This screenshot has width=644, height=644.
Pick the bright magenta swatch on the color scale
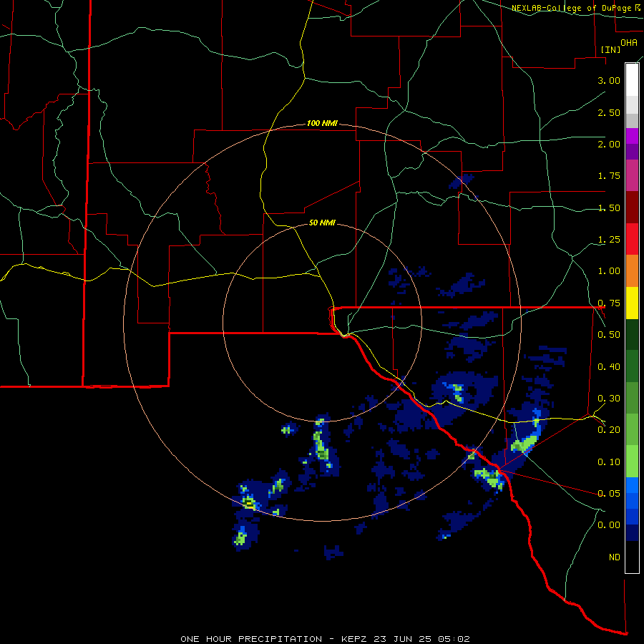coord(632,136)
